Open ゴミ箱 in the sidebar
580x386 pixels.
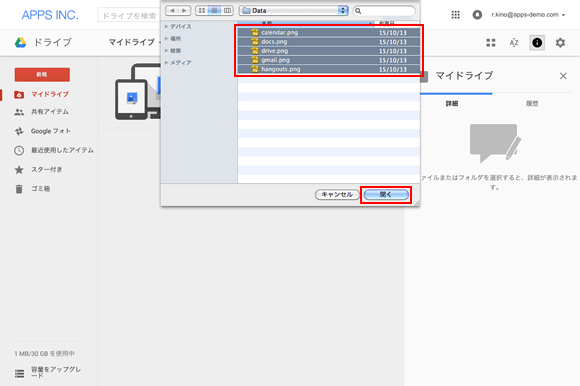[x=40, y=189]
